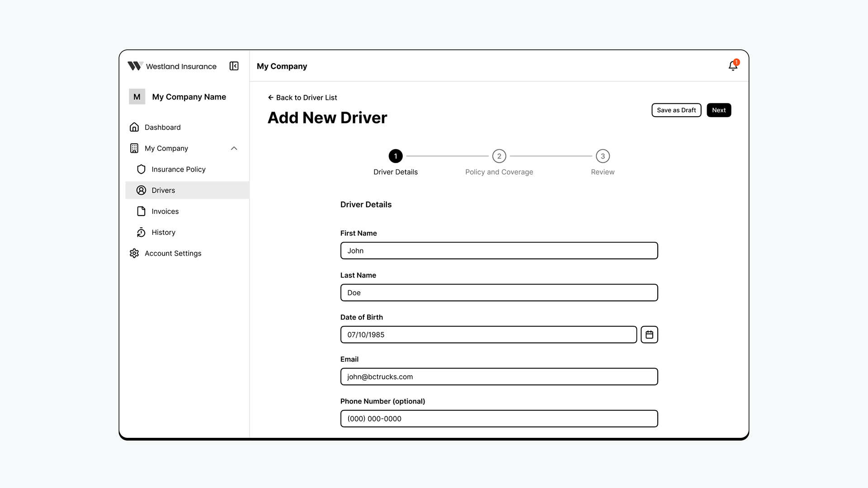The image size is (868, 488).
Task: Click the Insurance Policy shield icon
Action: pyautogui.click(x=141, y=169)
